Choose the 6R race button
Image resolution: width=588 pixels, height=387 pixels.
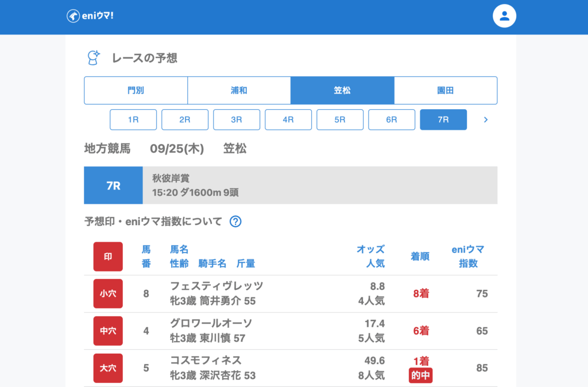(x=392, y=120)
